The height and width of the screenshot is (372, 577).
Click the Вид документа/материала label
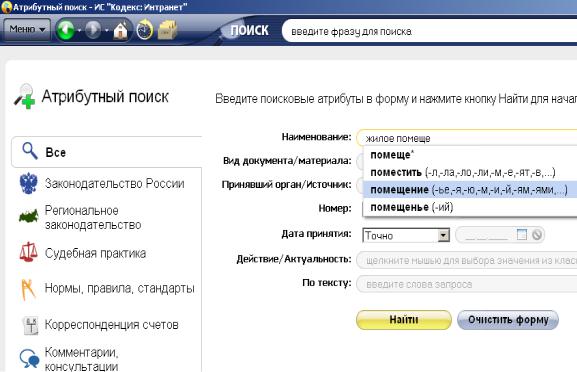point(287,161)
